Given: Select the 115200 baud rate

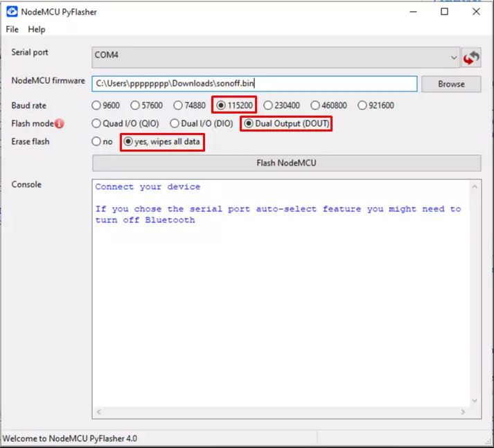Looking at the screenshot, I should (234, 105).
